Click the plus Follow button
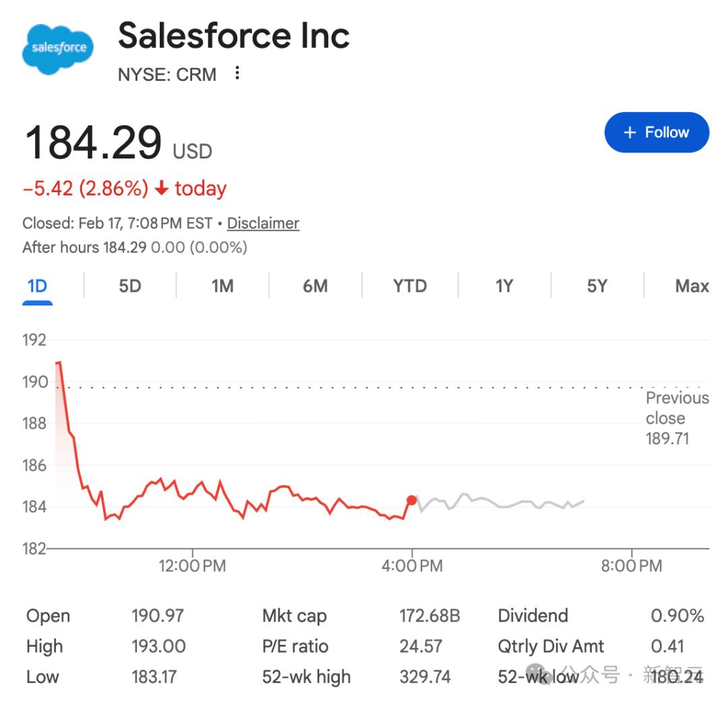Image resolution: width=728 pixels, height=704 pixels. pyautogui.click(x=657, y=132)
